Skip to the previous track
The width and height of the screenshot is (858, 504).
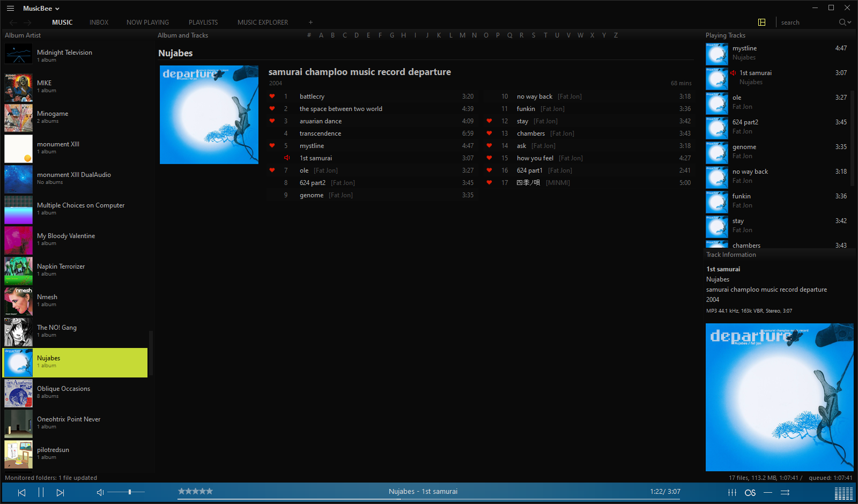pyautogui.click(x=21, y=492)
